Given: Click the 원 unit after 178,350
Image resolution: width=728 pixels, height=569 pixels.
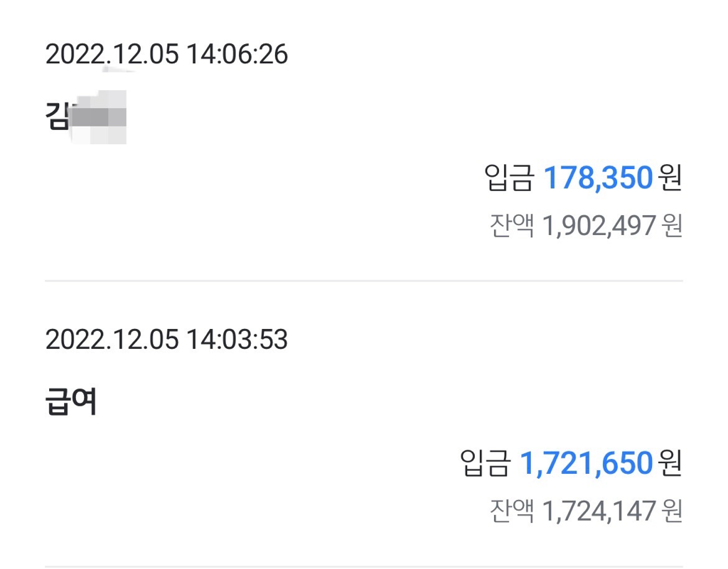Looking at the screenshot, I should [x=670, y=178].
